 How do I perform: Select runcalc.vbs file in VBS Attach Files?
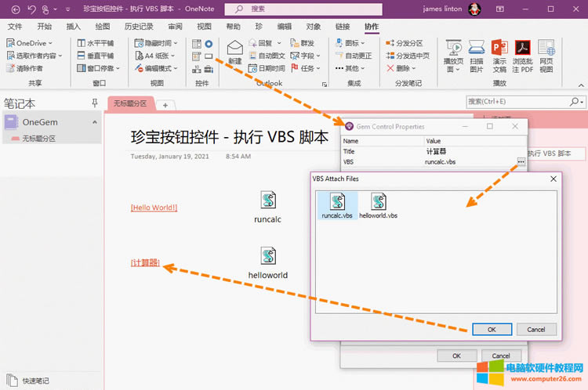coord(337,205)
